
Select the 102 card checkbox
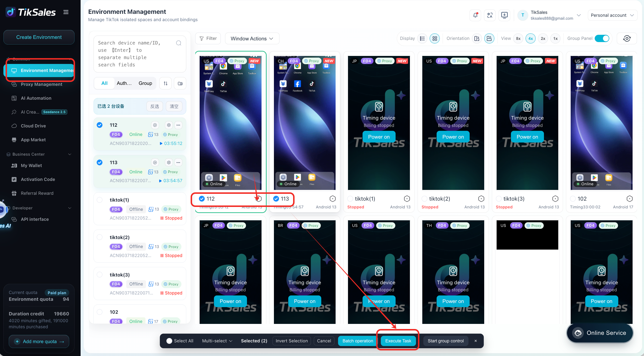pyautogui.click(x=573, y=198)
